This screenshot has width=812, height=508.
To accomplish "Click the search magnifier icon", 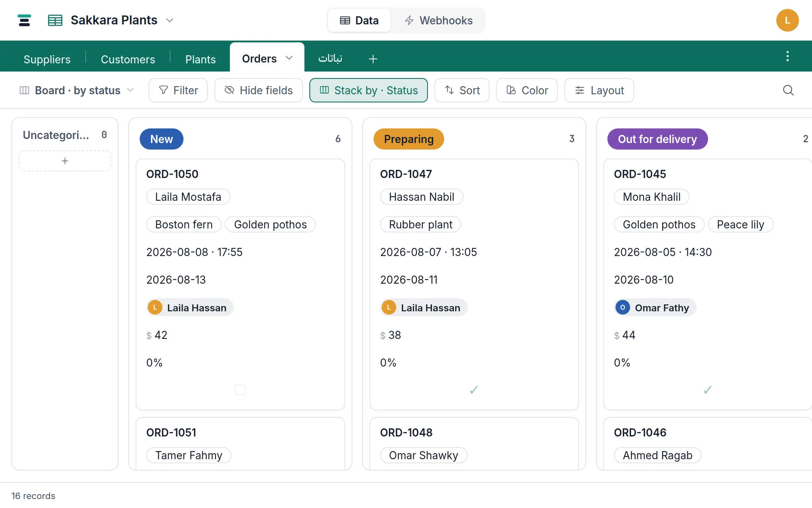I will [788, 90].
